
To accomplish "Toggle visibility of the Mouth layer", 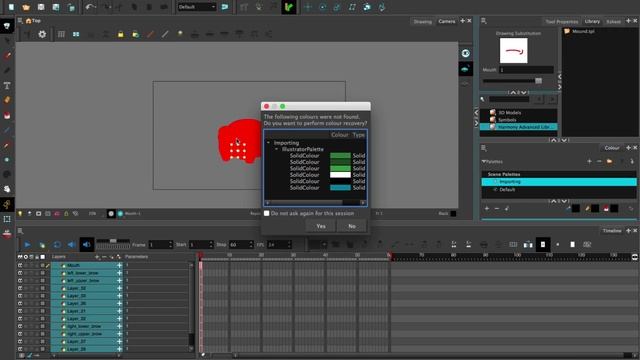I will click(x=20, y=265).
